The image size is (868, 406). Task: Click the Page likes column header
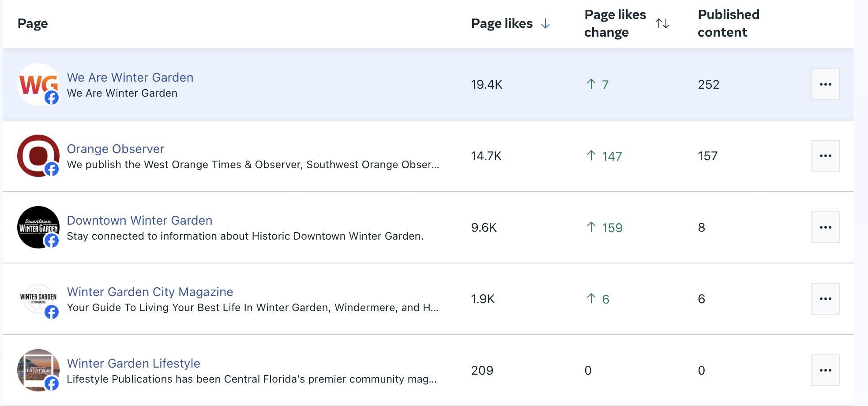pyautogui.click(x=502, y=23)
